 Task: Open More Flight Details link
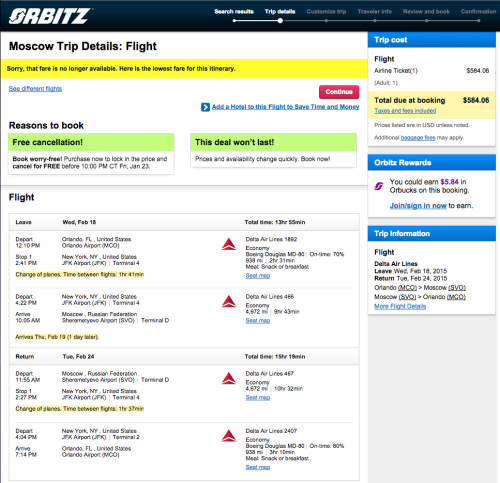400,306
